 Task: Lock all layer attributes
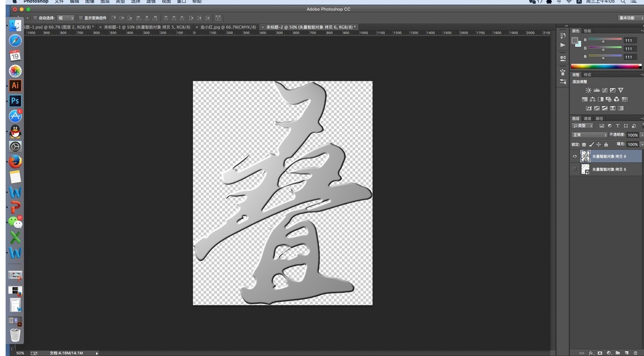[606, 144]
